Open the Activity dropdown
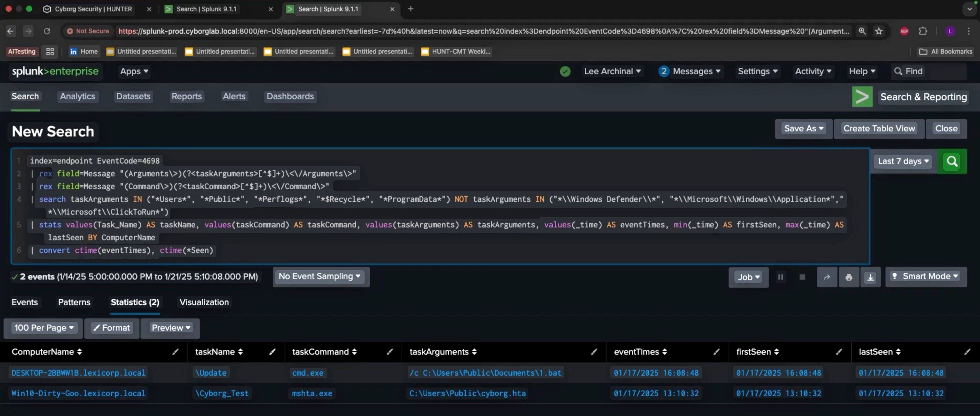 (813, 71)
